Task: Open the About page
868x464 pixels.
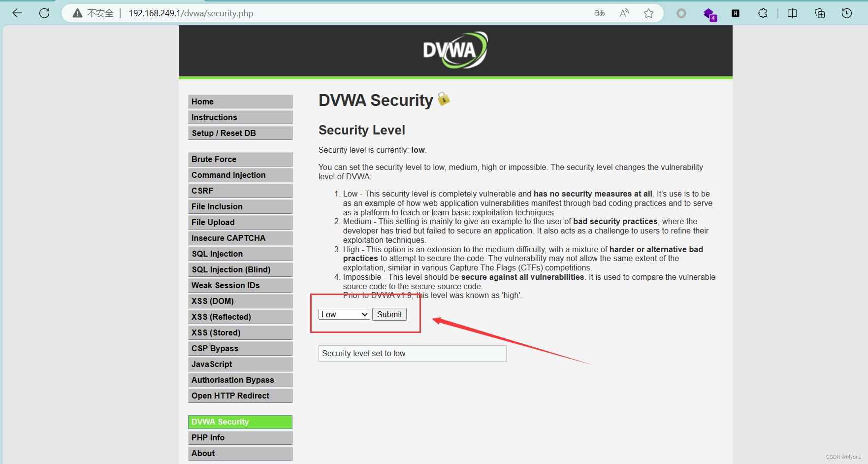Action: pyautogui.click(x=240, y=453)
